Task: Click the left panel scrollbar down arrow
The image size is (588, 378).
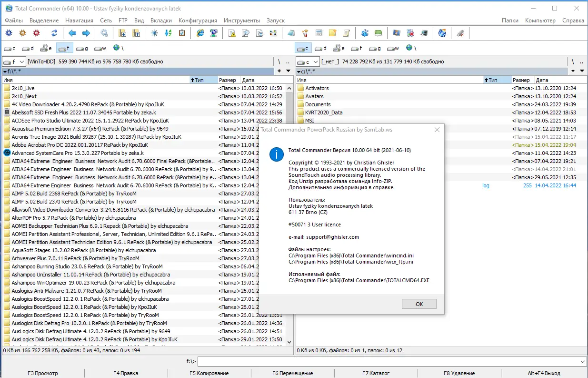Action: coord(289,342)
